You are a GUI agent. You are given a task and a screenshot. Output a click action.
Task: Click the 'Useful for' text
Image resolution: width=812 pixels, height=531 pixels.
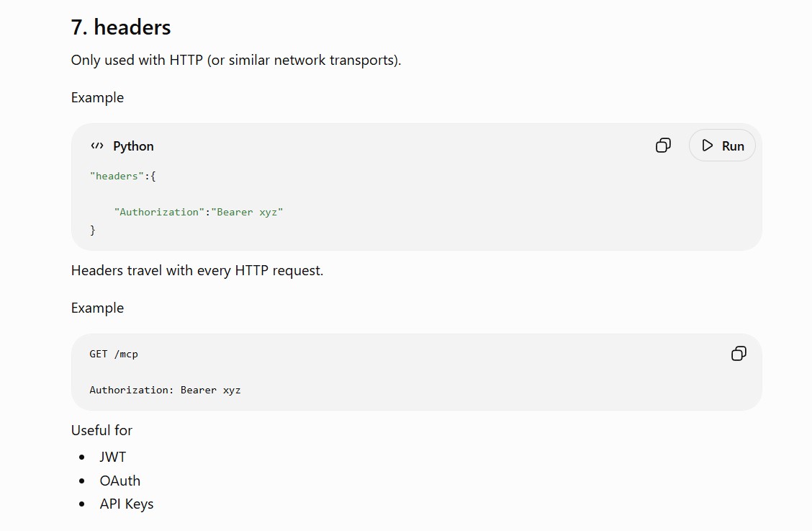click(x=101, y=430)
